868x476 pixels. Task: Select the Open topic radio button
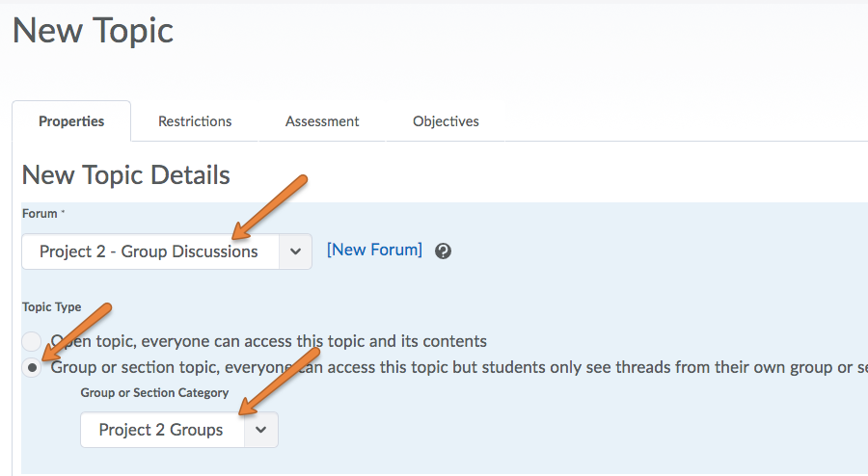(32, 341)
